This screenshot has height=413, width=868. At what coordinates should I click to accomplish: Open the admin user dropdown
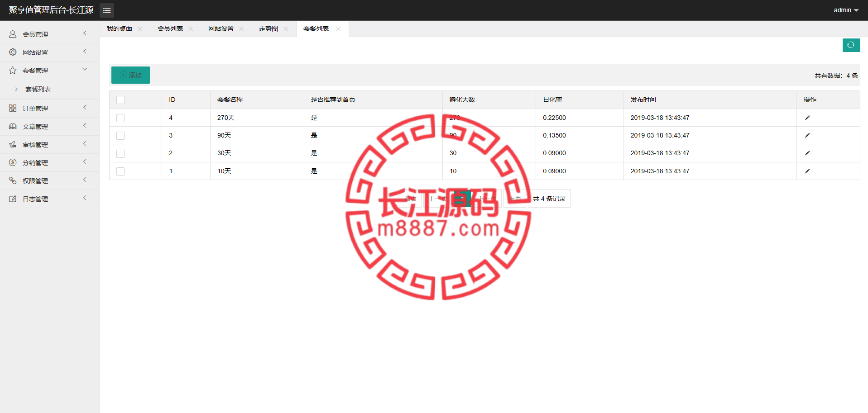(x=846, y=10)
